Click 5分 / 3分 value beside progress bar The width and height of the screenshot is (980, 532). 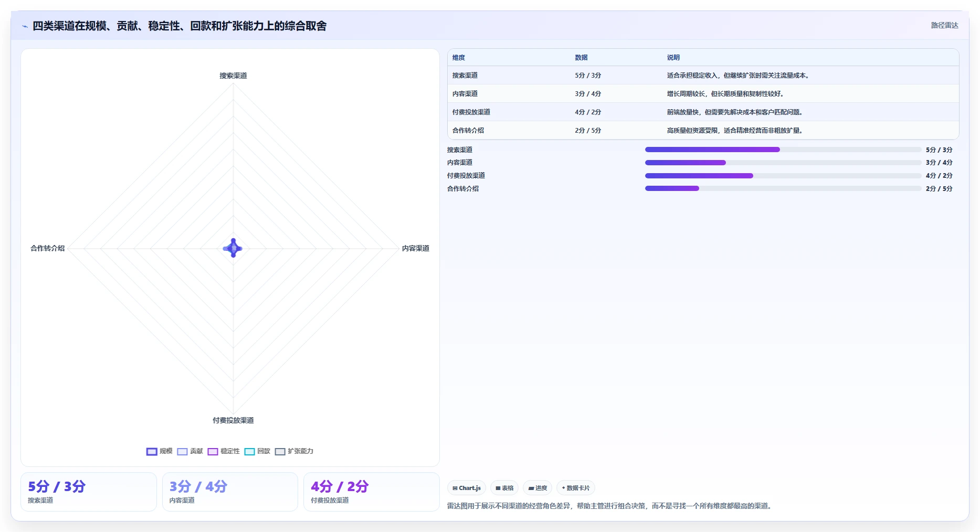point(939,150)
